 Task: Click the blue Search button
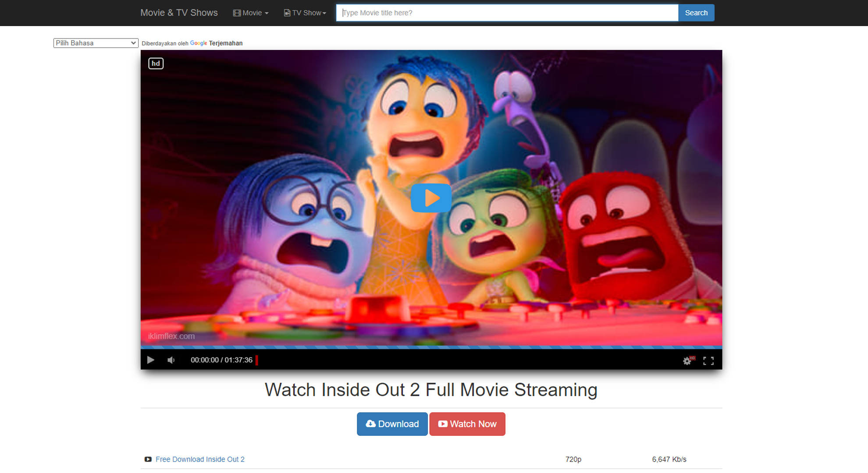[696, 13]
